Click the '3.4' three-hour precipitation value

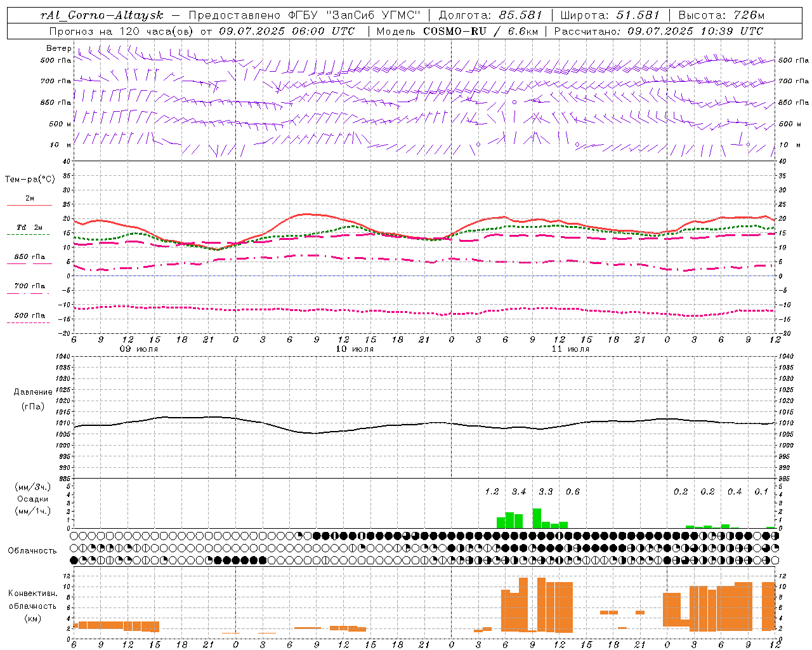[x=519, y=492]
